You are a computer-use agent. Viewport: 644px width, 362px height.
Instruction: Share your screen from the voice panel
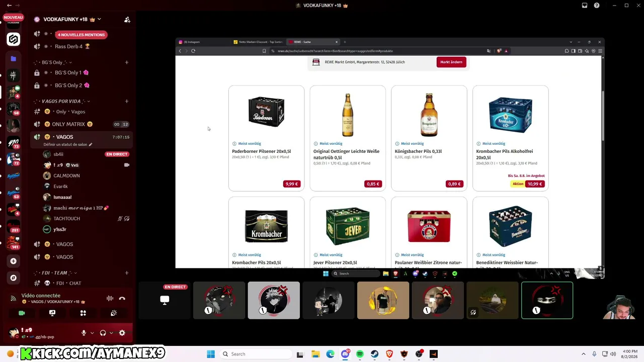tap(52, 313)
